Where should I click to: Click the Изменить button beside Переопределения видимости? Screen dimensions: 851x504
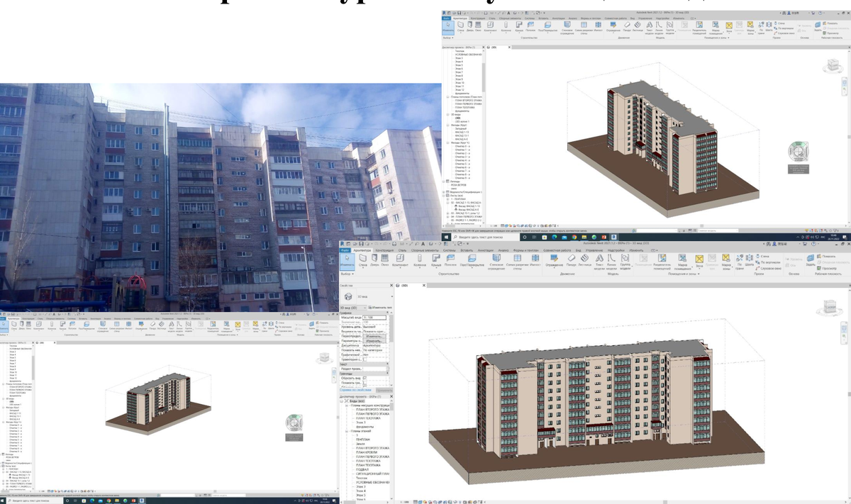pyautogui.click(x=374, y=336)
